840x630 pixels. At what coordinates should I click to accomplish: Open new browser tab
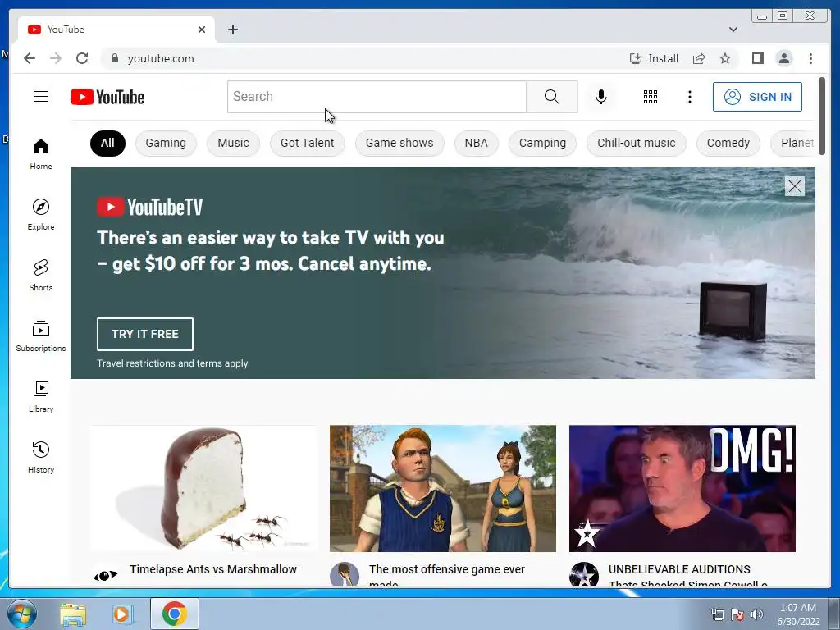232,30
